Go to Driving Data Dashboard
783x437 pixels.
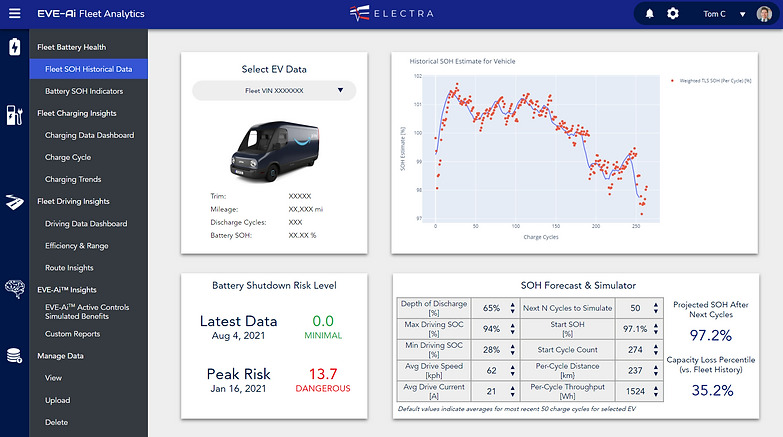click(86, 224)
